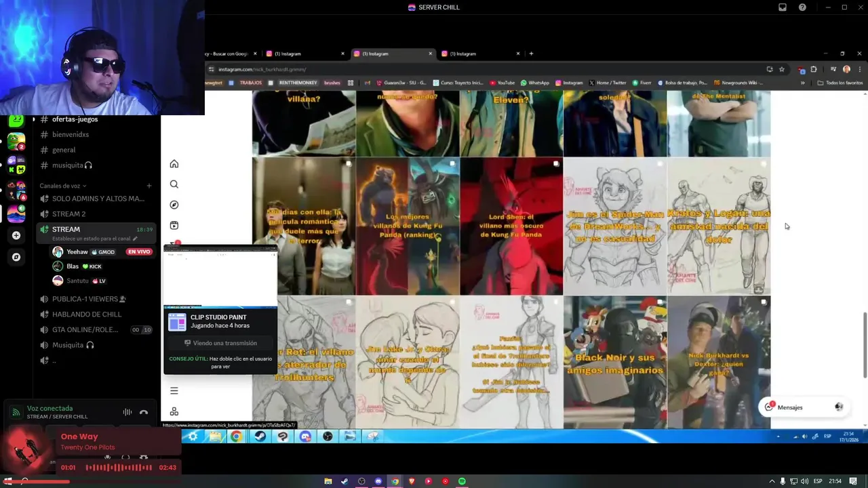The image size is (868, 488).
Task: Click 'Viendo una transmisión' button
Action: pyautogui.click(x=220, y=343)
